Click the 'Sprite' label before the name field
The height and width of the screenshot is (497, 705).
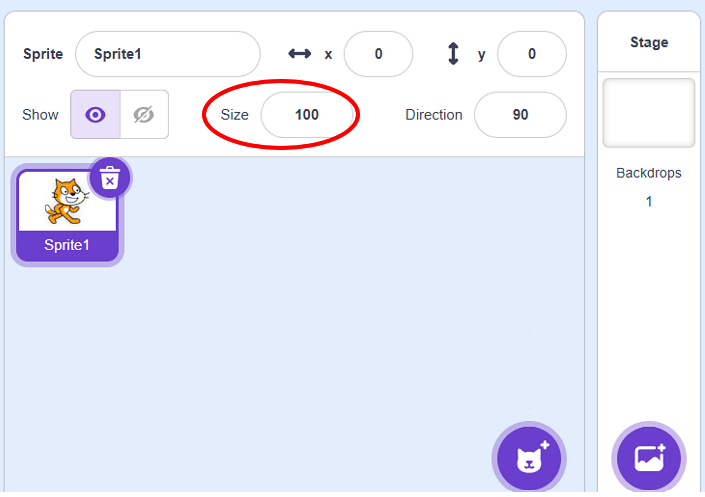[43, 54]
